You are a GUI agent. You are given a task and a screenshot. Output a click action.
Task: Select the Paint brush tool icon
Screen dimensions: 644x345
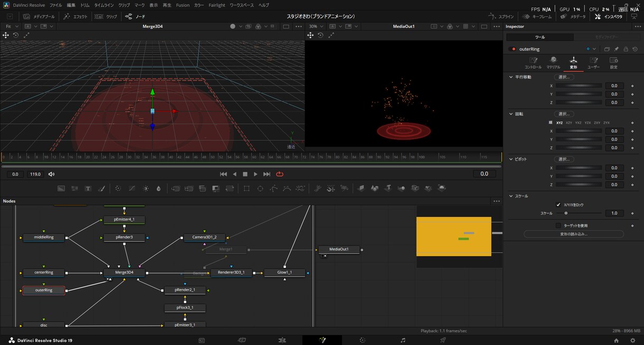tap(101, 188)
